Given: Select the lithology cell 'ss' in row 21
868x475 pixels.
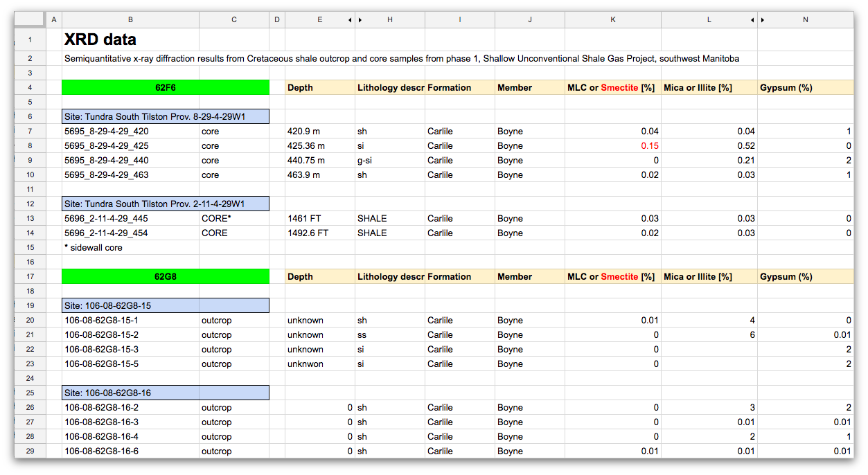Looking at the screenshot, I should tap(390, 335).
